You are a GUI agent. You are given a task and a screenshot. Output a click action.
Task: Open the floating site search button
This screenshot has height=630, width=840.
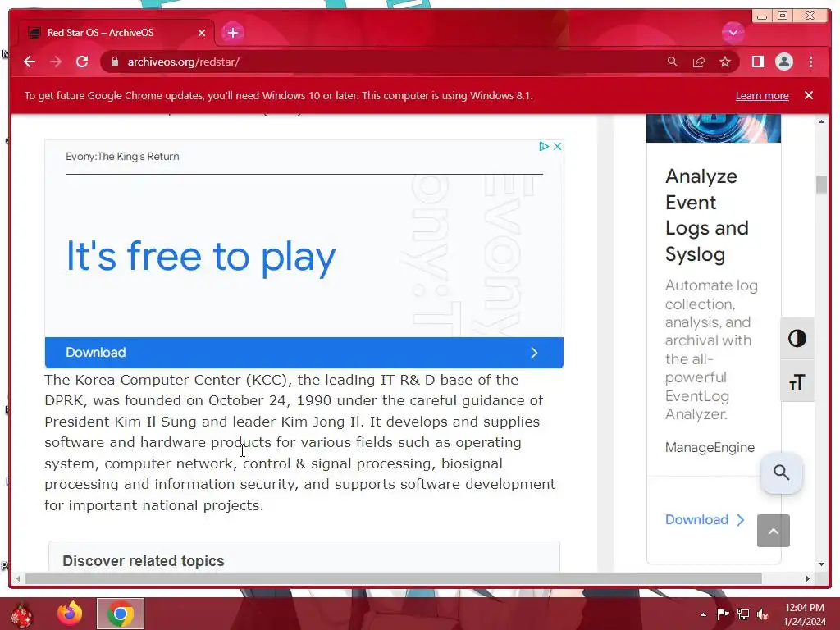click(782, 472)
